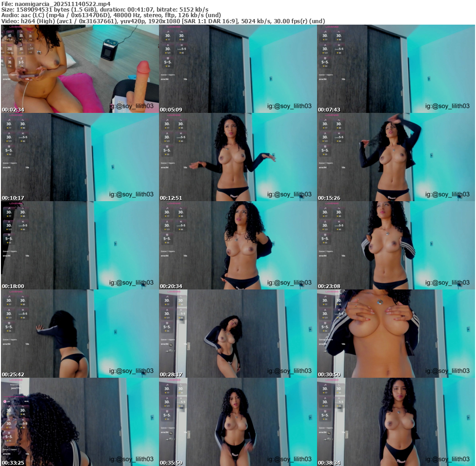View the frame stamped 00:28:17
Viewport: 476px width, 466px height.
[x=238, y=334]
